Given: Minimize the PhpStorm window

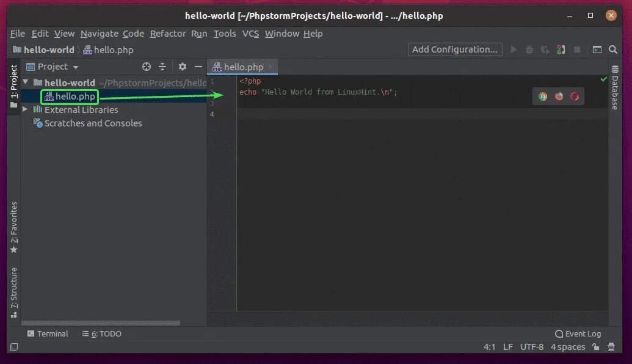Looking at the screenshot, I should (570, 16).
